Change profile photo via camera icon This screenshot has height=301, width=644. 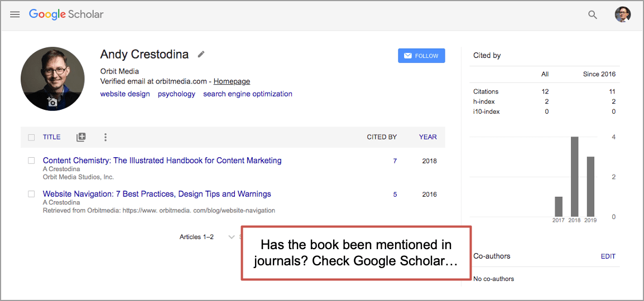coord(52,101)
